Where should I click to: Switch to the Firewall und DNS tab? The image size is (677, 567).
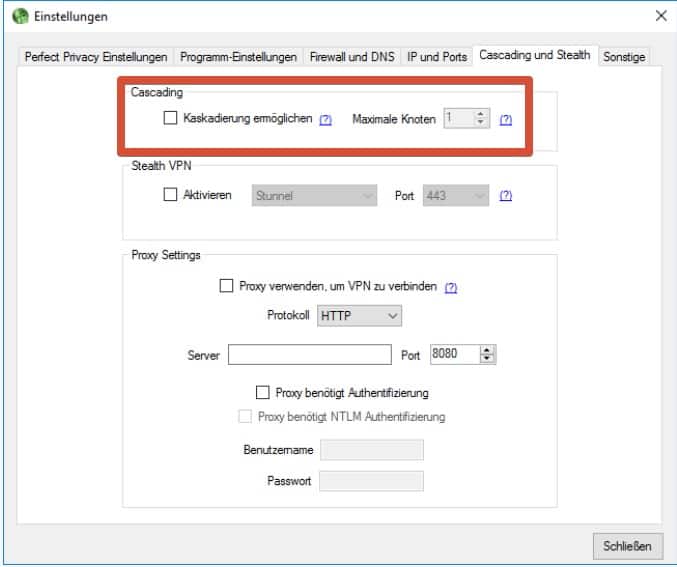click(352, 57)
